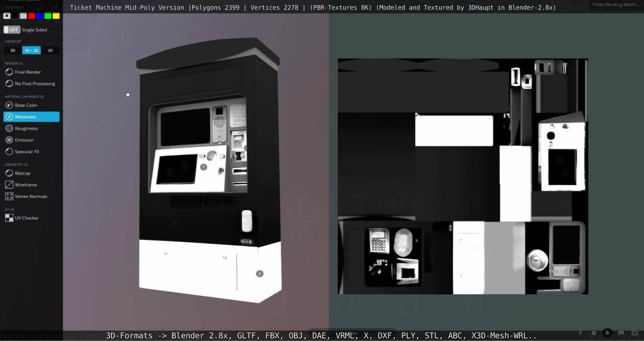This screenshot has height=341, width=644.
Task: Switch viewport to 3D only
Action: [x=13, y=50]
